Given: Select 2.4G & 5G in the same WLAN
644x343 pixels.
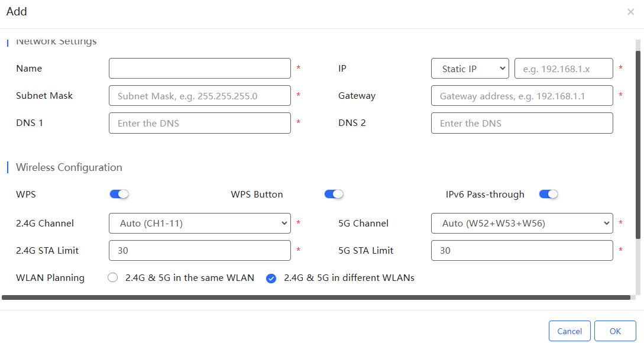Looking at the screenshot, I should click(112, 278).
